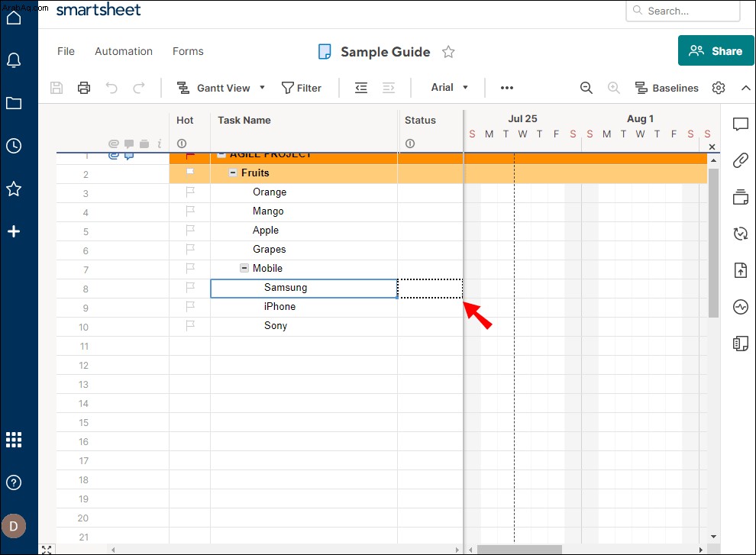Collapse the Mobile group
This screenshot has width=756, height=555.
click(244, 268)
